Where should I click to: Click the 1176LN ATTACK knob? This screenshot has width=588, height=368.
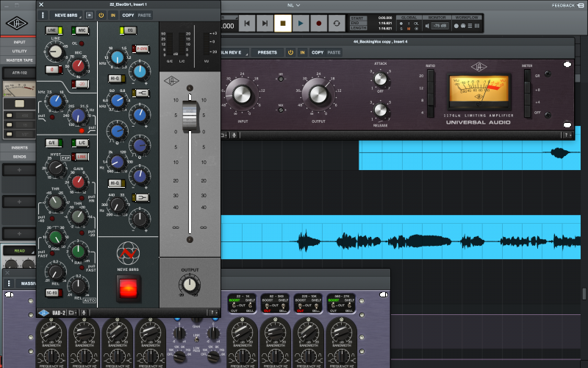(380, 79)
